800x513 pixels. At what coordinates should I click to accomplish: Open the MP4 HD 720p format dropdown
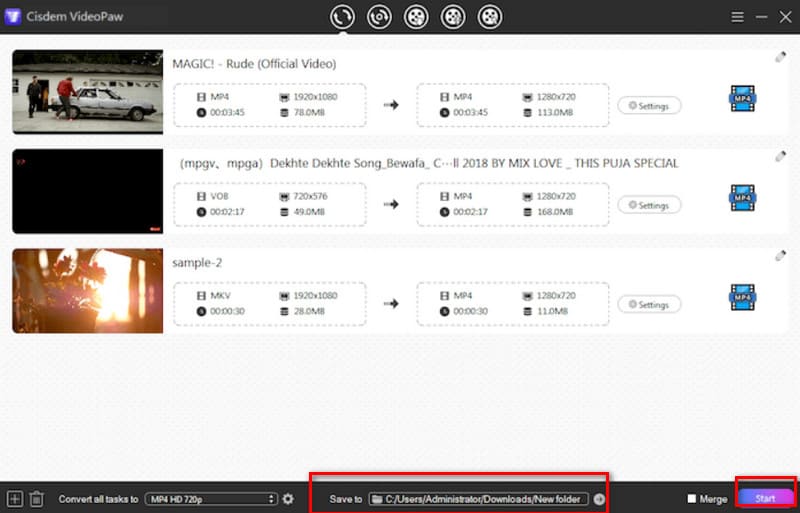210,498
